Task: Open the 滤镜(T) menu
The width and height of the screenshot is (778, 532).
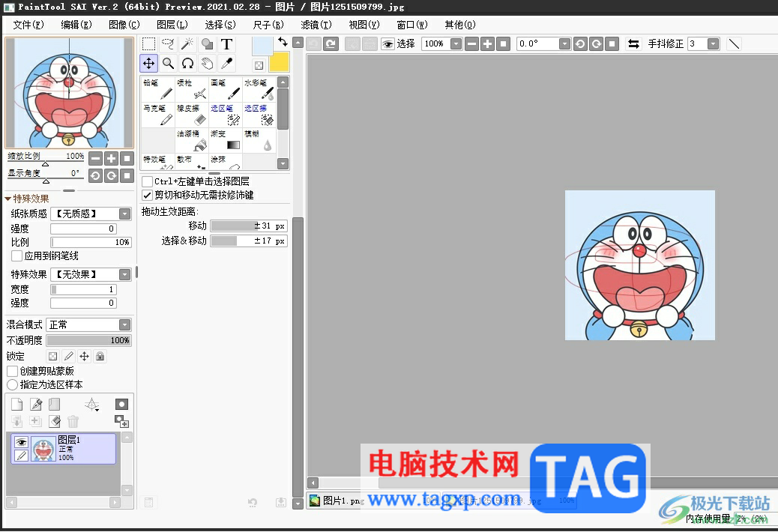Action: point(316,25)
